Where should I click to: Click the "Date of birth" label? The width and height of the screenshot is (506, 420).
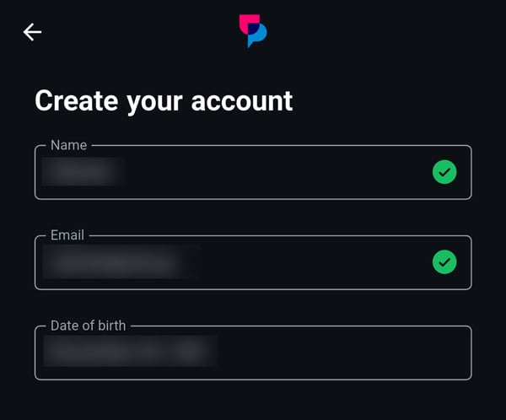[89, 326]
